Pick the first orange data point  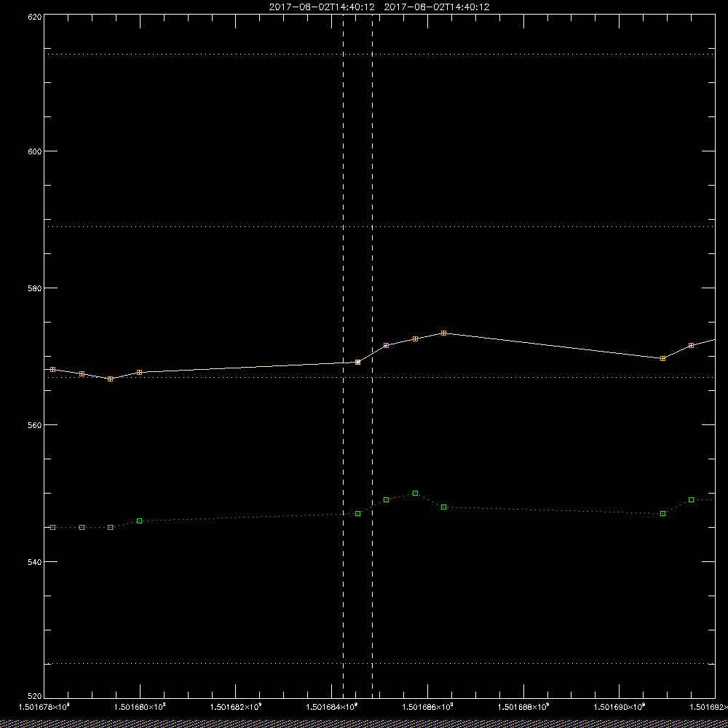(x=53, y=370)
